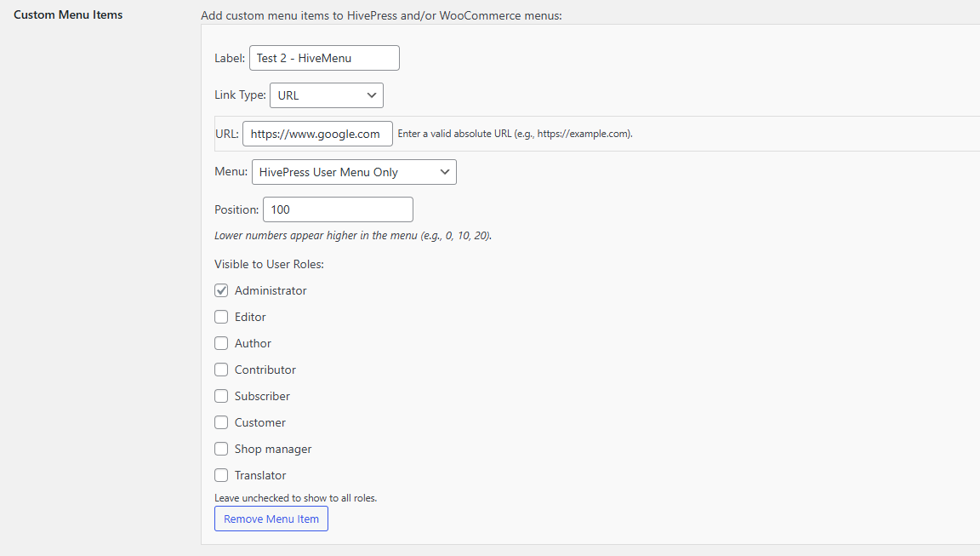The width and height of the screenshot is (980, 556).
Task: Check the Translator role checkbox
Action: coord(221,475)
